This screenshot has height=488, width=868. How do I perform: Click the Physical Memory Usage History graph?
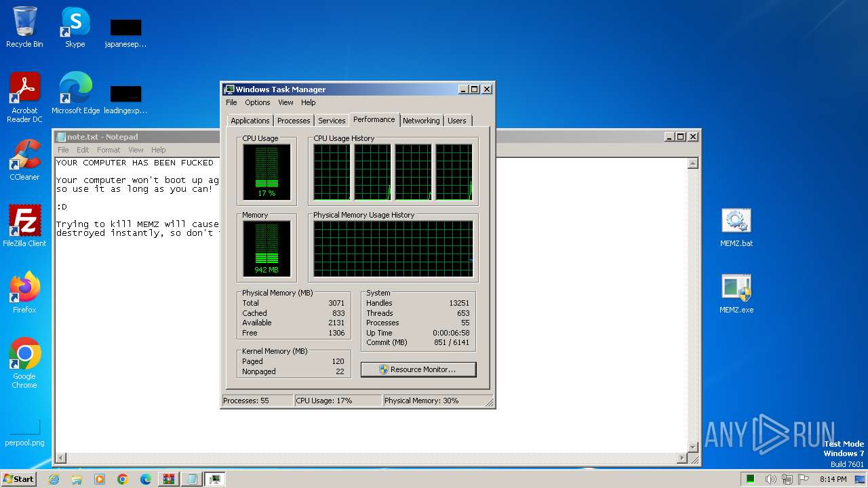393,249
